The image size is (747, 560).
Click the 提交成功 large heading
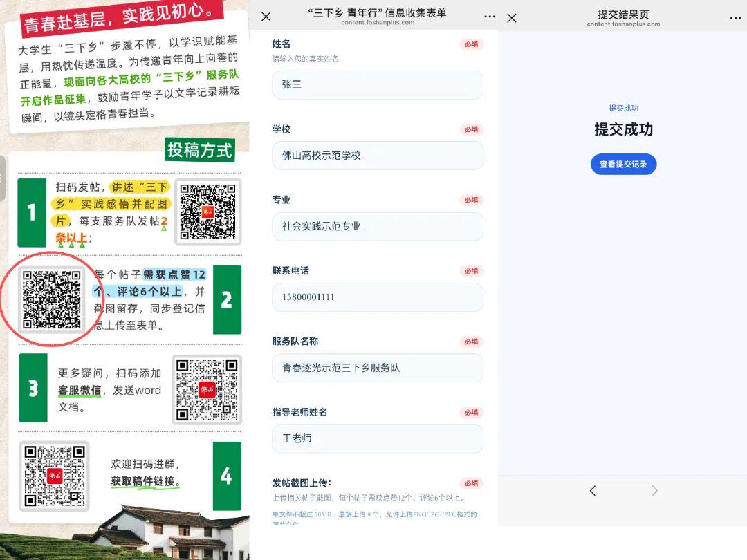coord(624,129)
